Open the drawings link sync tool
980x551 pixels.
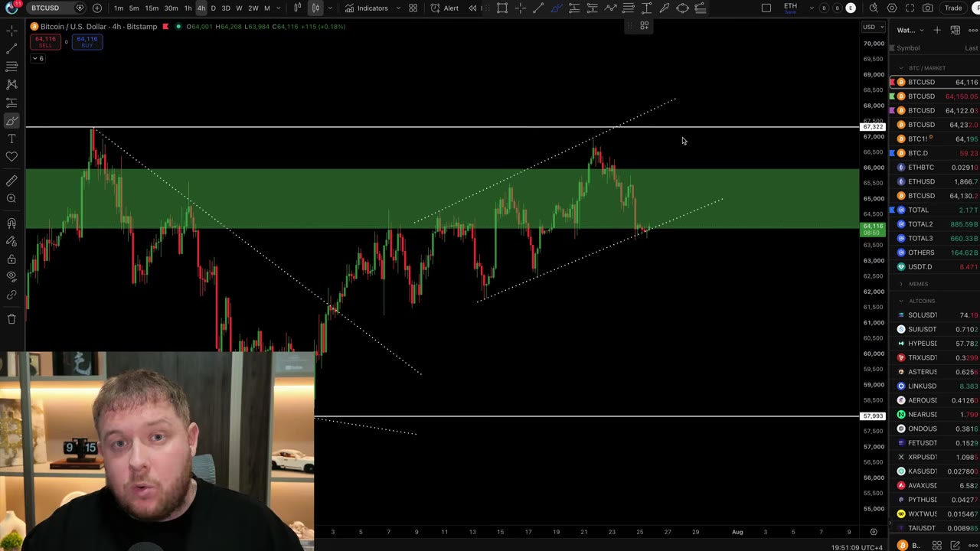coord(11,295)
